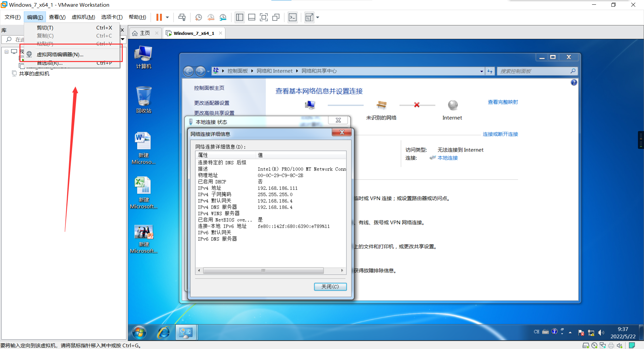The width and height of the screenshot is (644, 349).
Task: Open the 本地连接 connection link
Action: (x=447, y=158)
